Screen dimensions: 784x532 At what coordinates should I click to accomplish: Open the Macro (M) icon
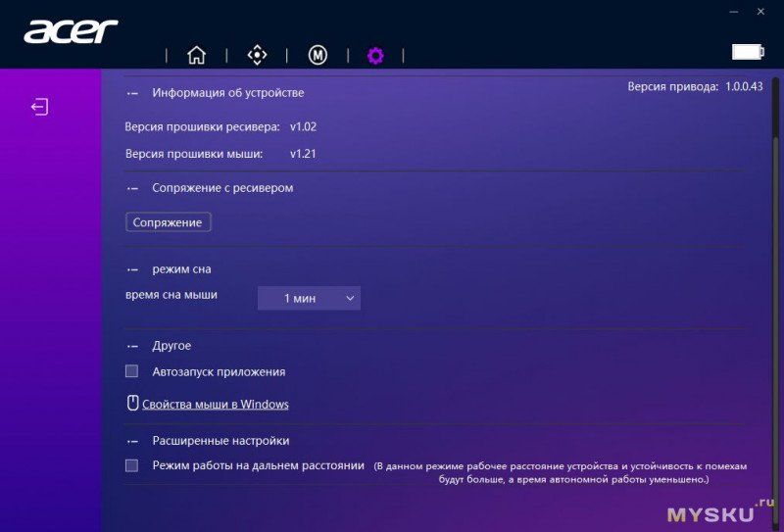pos(318,55)
